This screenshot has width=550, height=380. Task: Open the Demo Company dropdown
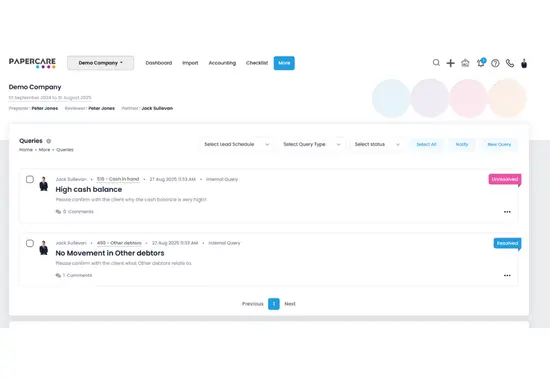(101, 63)
